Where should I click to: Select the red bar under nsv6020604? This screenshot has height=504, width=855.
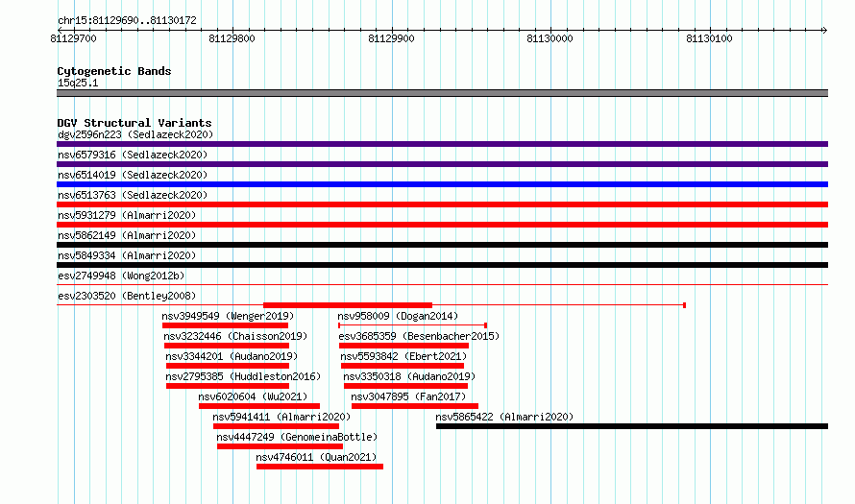pos(259,406)
